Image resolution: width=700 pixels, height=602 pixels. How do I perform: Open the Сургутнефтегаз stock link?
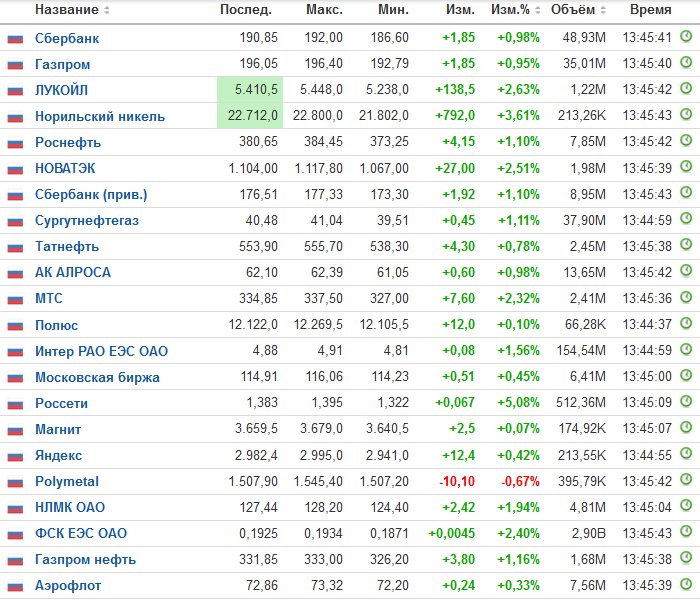click(87, 221)
